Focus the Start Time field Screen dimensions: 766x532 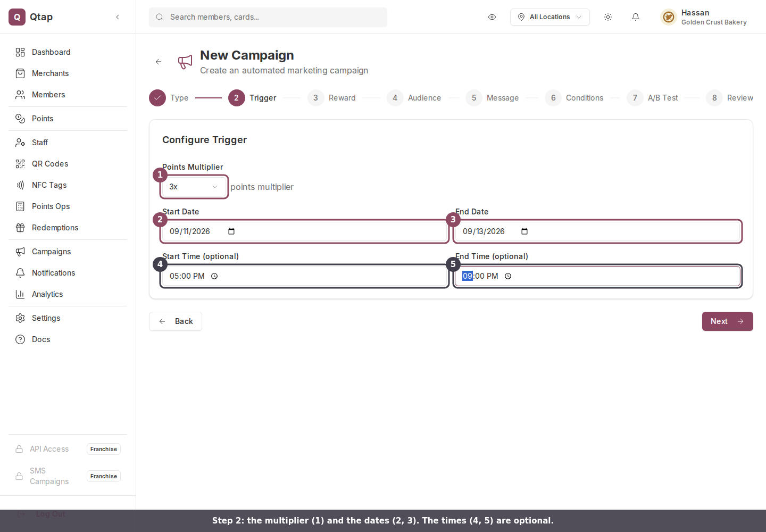pyautogui.click(x=305, y=276)
